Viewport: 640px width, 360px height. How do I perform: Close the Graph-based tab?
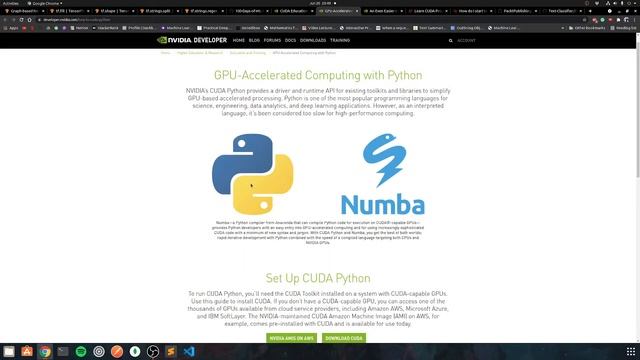coord(43,11)
